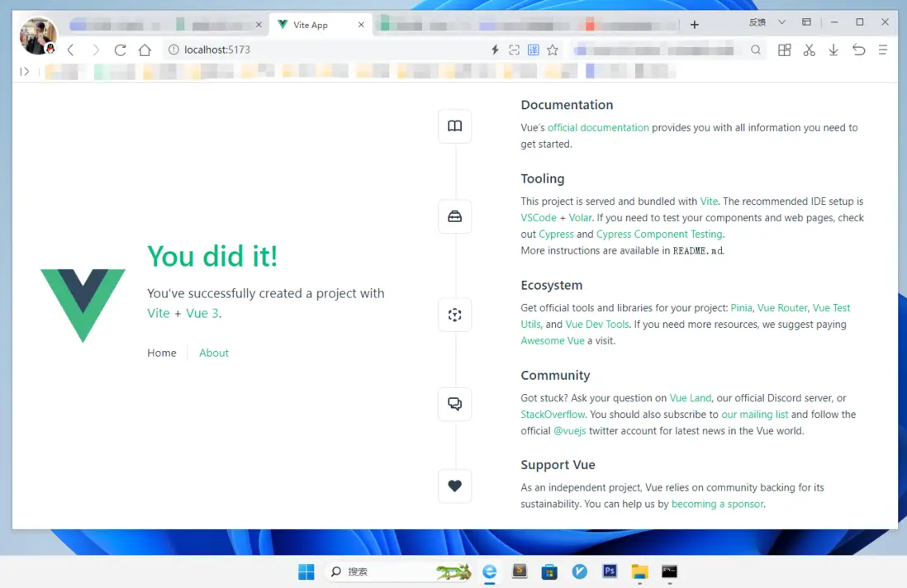The width and height of the screenshot is (907, 588).
Task: Open the becoming a sponsor link
Action: (x=717, y=504)
